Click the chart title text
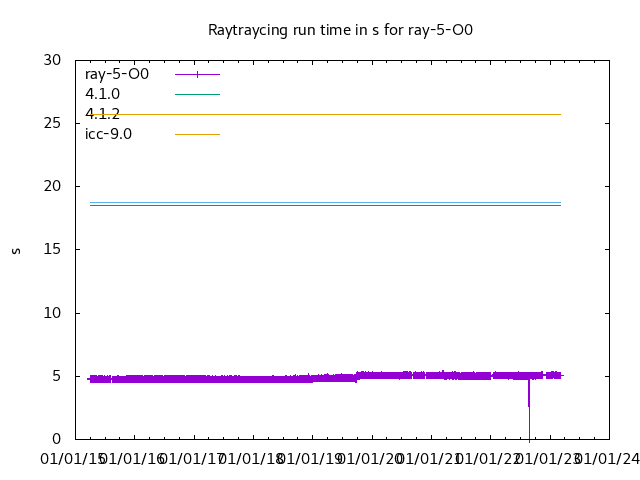 click(340, 30)
